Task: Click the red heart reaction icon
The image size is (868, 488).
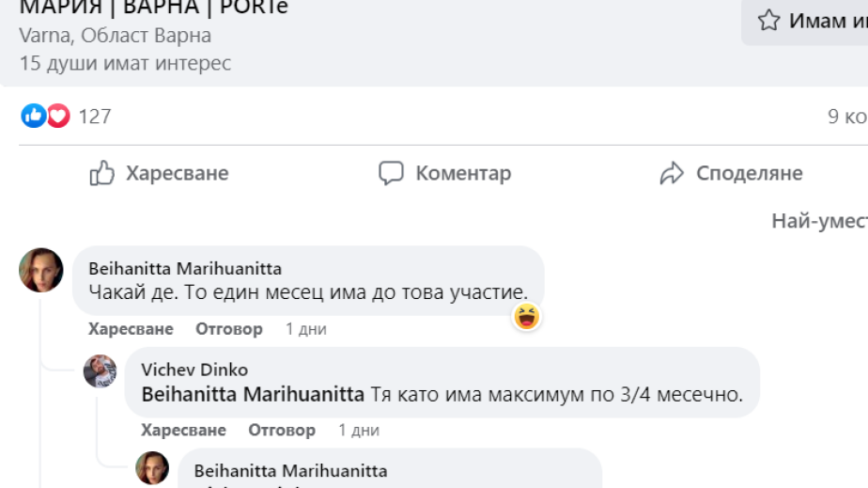Action: (58, 116)
